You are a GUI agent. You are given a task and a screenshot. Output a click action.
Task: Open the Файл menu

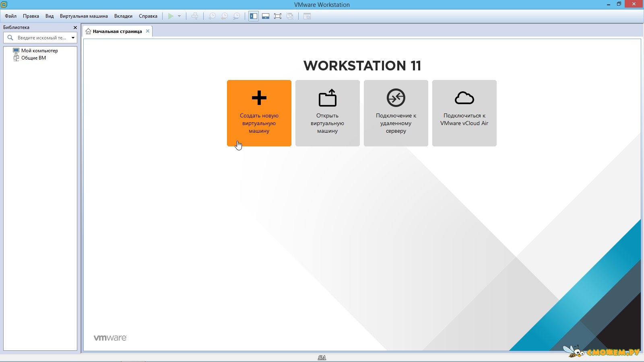tap(11, 16)
